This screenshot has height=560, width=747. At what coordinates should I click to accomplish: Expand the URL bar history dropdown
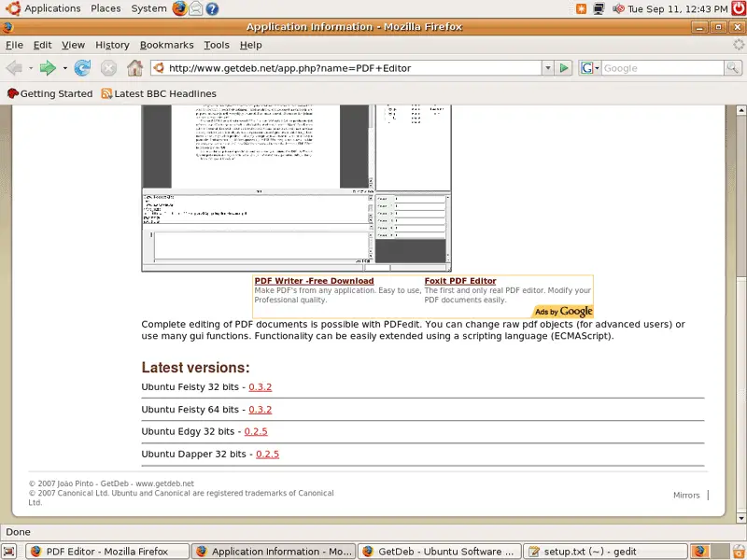tap(548, 68)
